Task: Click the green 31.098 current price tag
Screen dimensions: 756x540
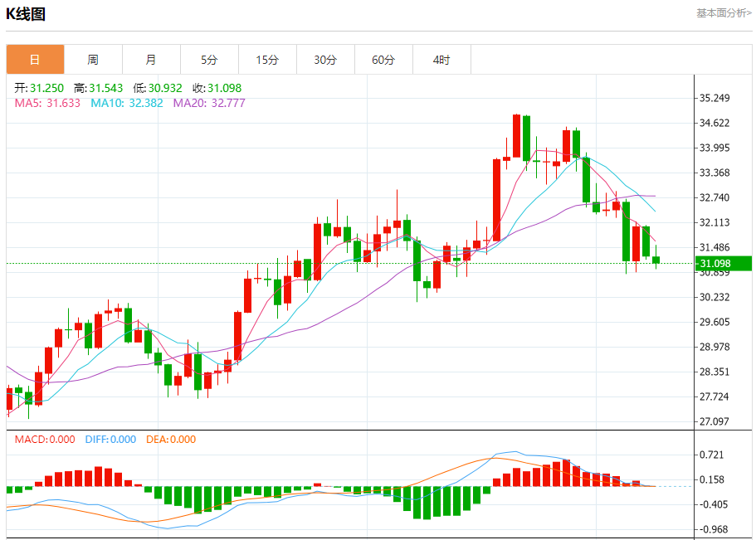Action: coord(723,263)
